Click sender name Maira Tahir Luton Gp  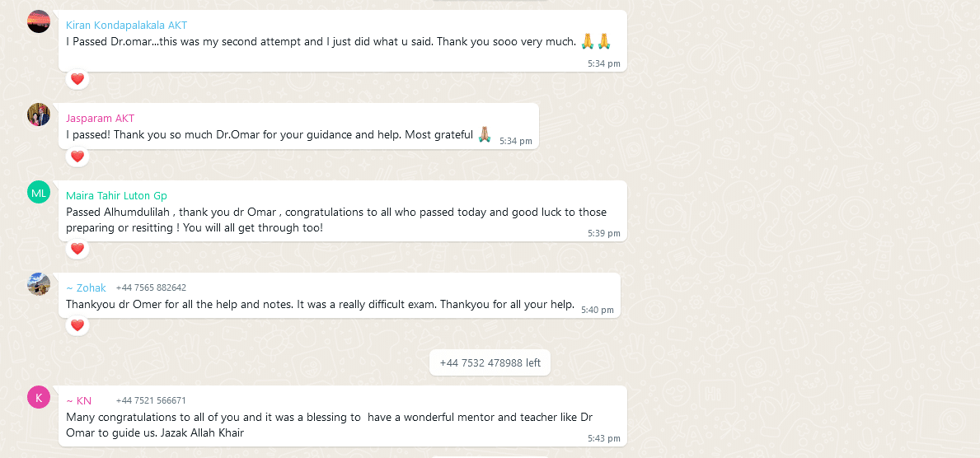[x=116, y=196]
